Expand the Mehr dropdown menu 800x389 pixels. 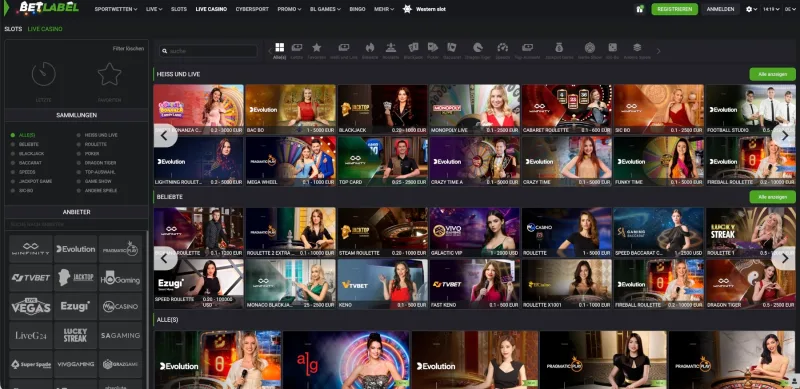pos(384,9)
